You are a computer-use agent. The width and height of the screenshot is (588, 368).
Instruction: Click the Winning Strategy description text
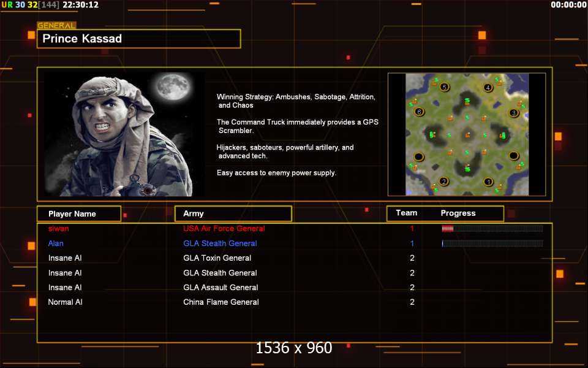point(296,101)
